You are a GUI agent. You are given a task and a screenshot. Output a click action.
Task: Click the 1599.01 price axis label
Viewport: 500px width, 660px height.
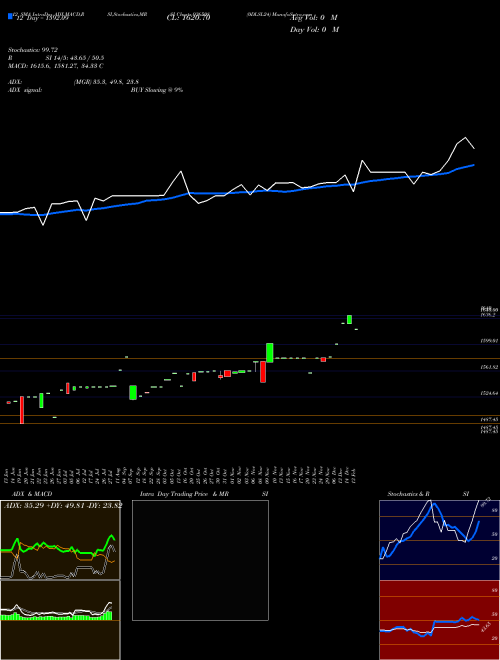[490, 341]
